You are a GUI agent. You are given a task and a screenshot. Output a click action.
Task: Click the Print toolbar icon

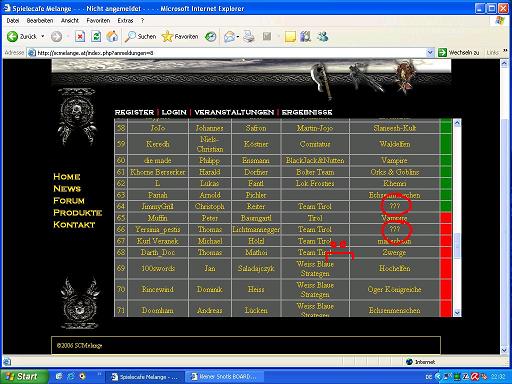coord(249,36)
